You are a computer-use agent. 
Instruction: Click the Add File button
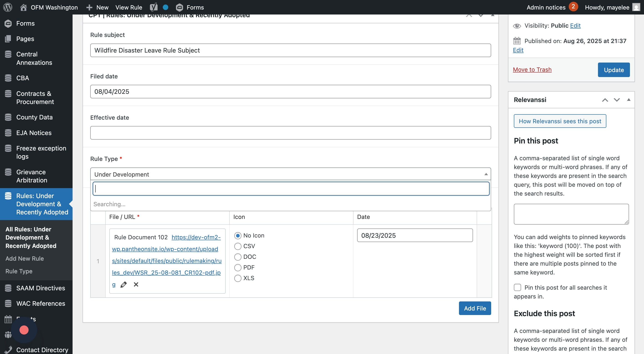click(475, 308)
